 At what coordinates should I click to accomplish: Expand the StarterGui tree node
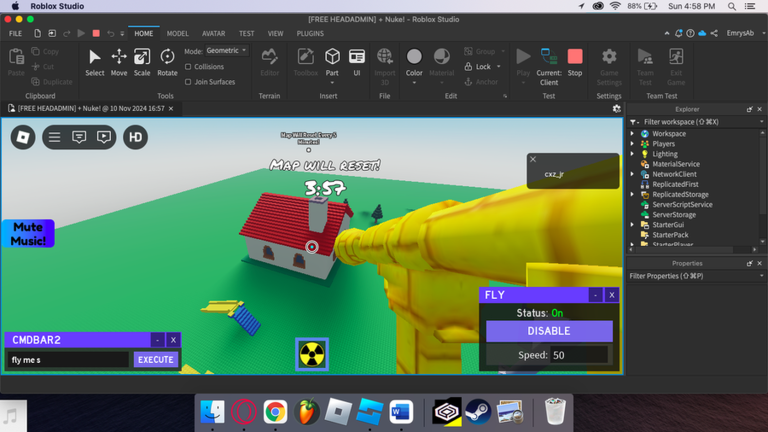[x=632, y=225]
